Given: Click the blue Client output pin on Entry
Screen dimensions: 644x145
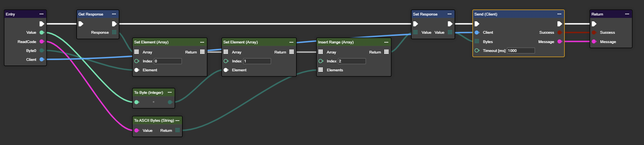Looking at the screenshot, I should click(42, 59).
